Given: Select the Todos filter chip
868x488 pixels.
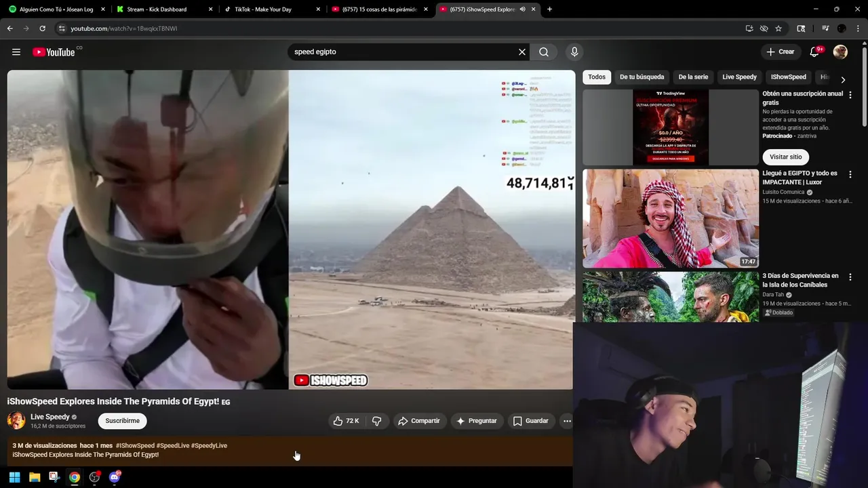Looking at the screenshot, I should coord(597,77).
